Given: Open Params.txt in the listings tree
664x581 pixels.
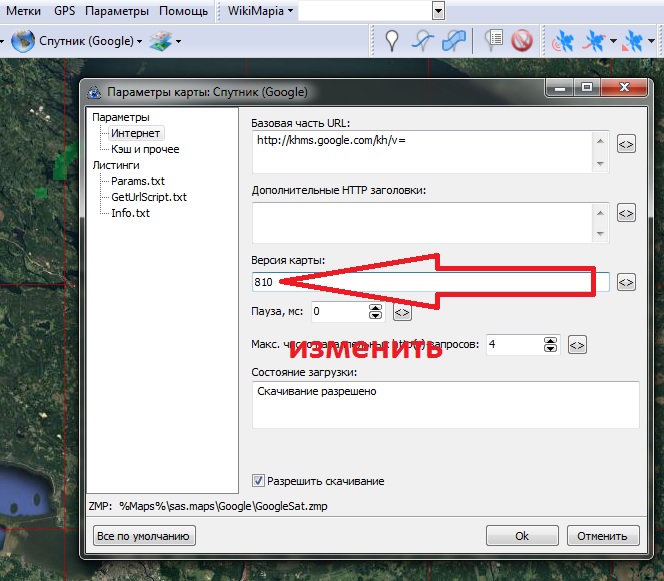Looking at the screenshot, I should click(x=138, y=181).
